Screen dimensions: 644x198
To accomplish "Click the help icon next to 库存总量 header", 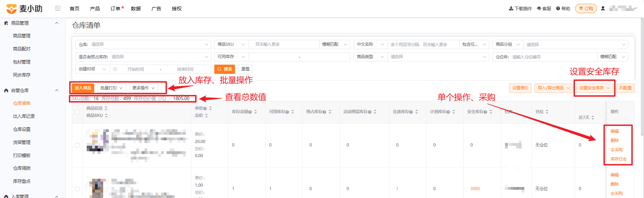I will (250, 112).
